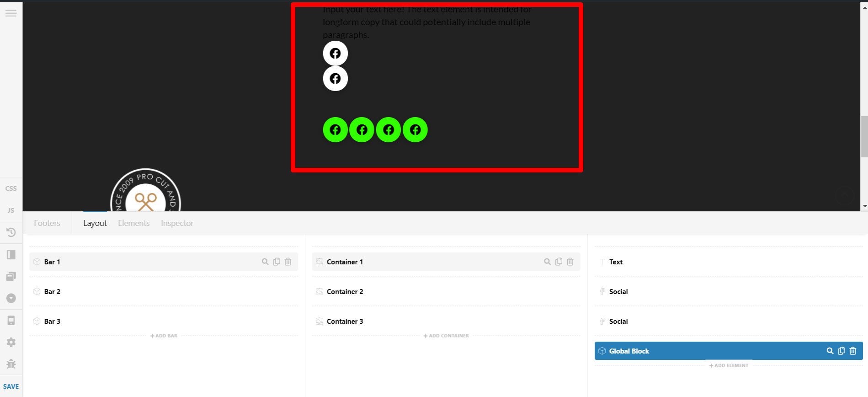The image size is (868, 397).
Task: Switch to the Footers tab
Action: click(47, 223)
